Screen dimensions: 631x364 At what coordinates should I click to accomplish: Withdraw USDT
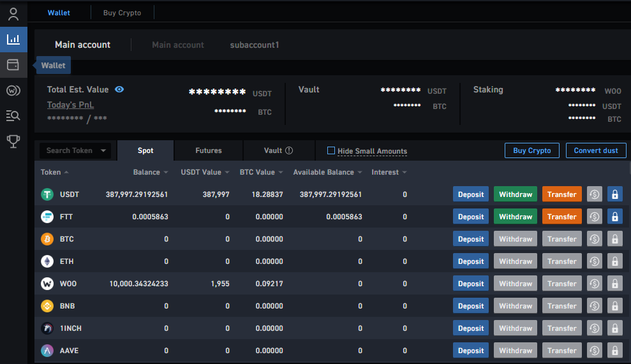(x=516, y=194)
